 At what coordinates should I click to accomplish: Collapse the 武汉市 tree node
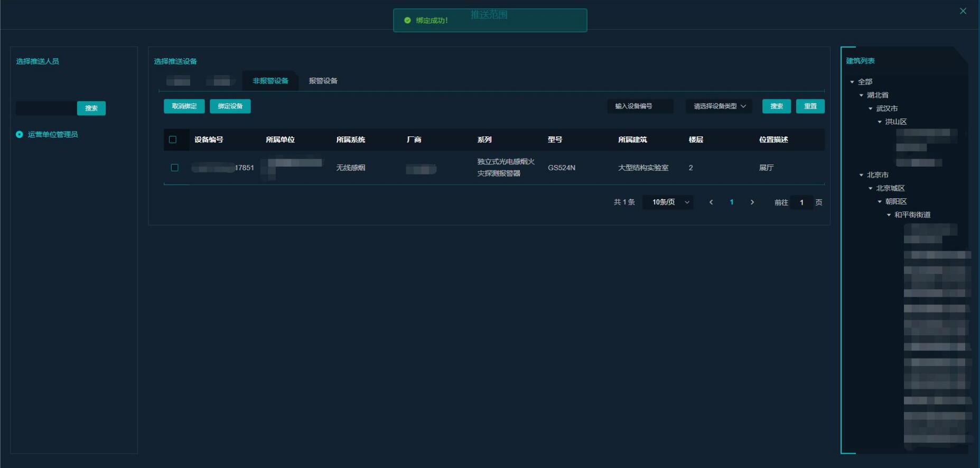[x=871, y=108]
